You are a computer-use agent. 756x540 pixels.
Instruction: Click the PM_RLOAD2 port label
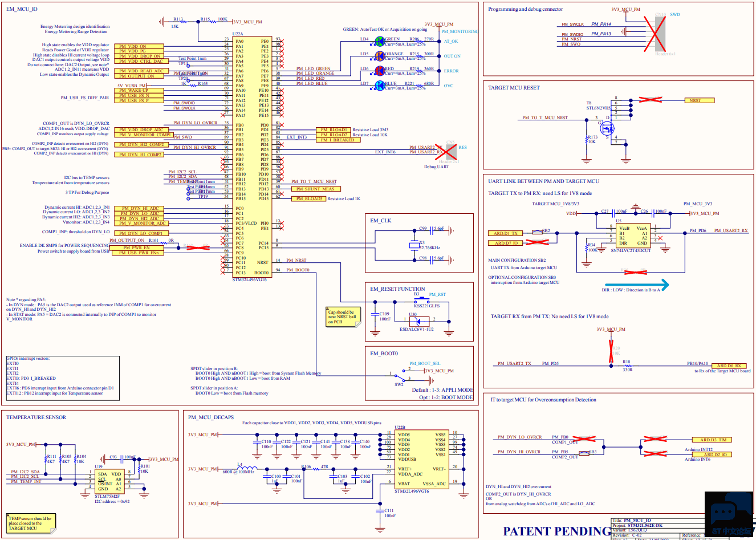334,135
